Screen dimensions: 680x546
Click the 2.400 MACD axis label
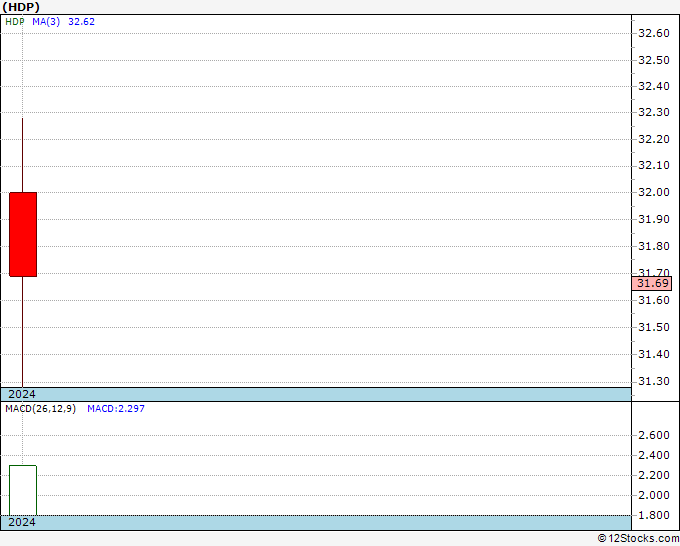point(654,455)
